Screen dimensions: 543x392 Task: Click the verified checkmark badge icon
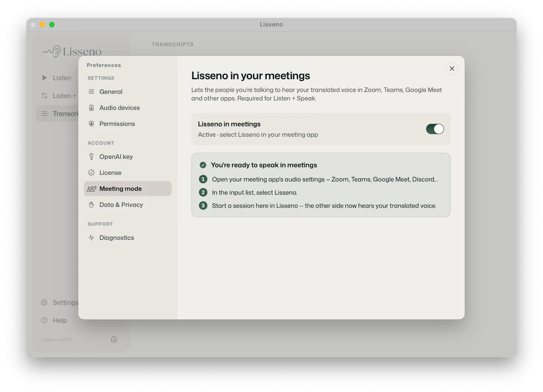point(203,165)
